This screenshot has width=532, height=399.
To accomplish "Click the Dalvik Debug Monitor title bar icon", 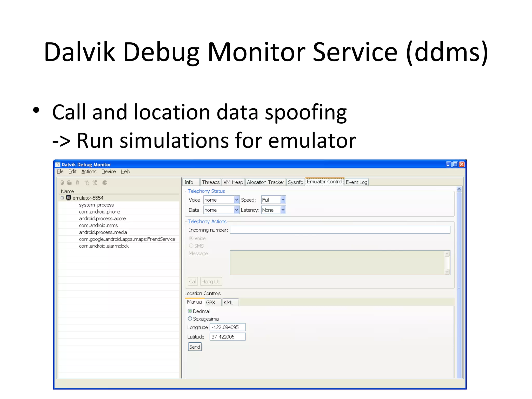I will [58, 164].
